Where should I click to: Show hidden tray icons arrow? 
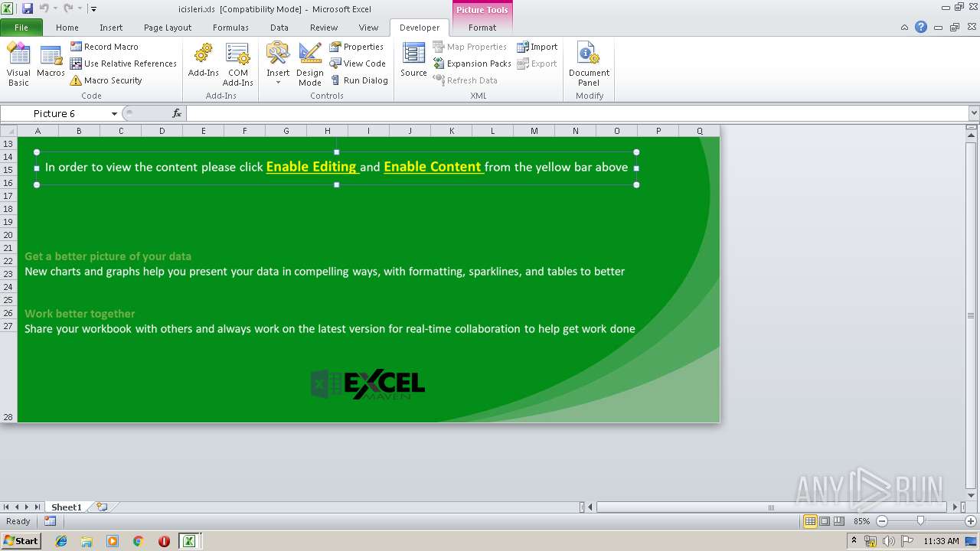tap(854, 541)
